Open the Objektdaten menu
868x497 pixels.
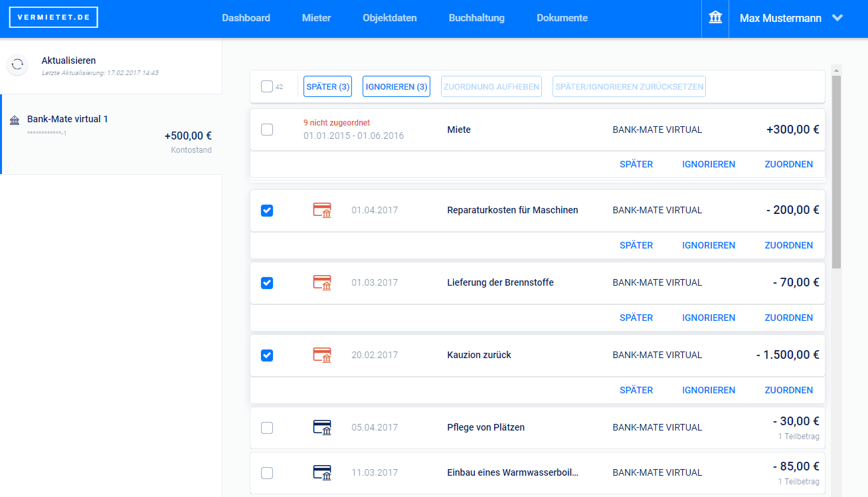[390, 18]
